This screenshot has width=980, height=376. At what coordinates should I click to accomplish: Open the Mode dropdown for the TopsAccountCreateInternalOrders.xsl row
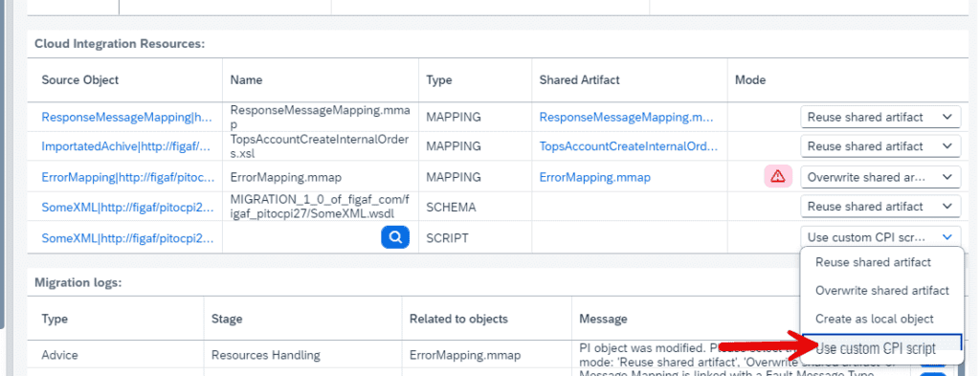[880, 146]
